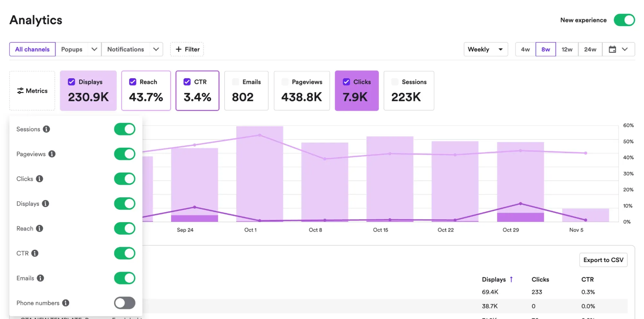644x319 pixels.
Task: Disable the CTR metric toggle
Action: pos(125,253)
